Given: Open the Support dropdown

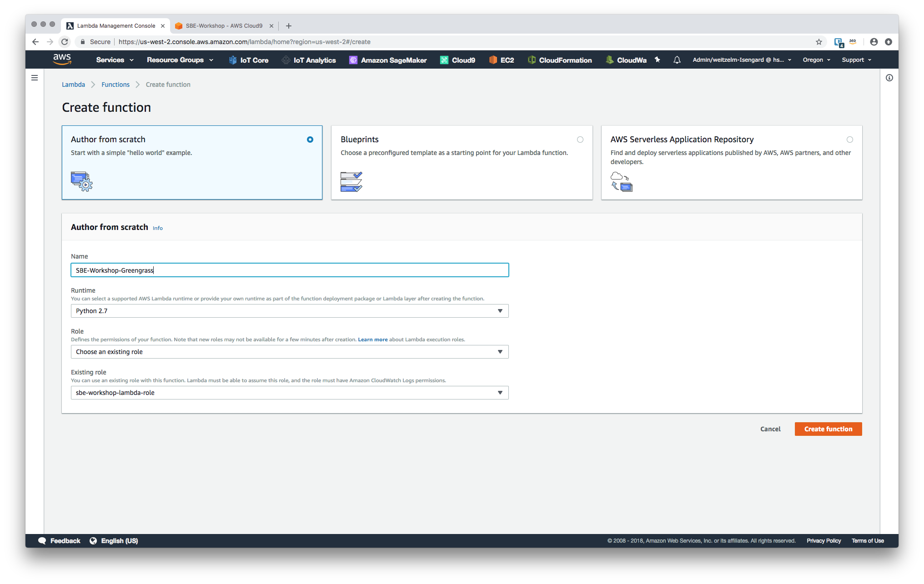Looking at the screenshot, I should 857,60.
